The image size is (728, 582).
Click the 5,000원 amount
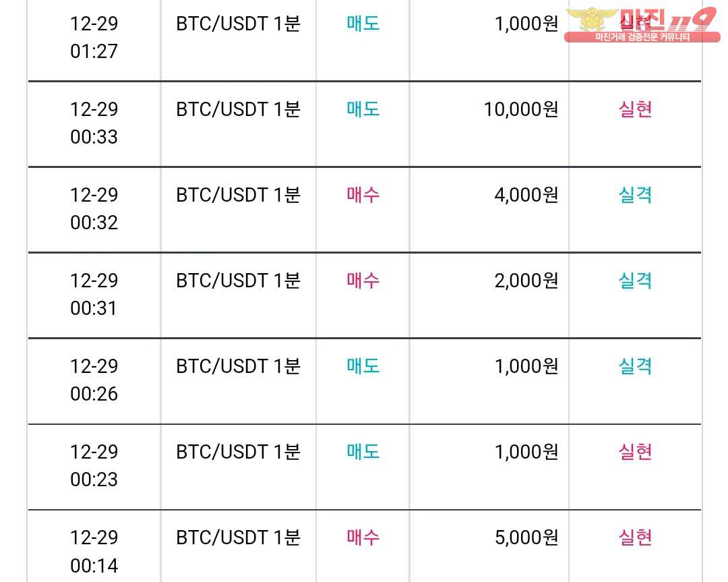pos(526,537)
